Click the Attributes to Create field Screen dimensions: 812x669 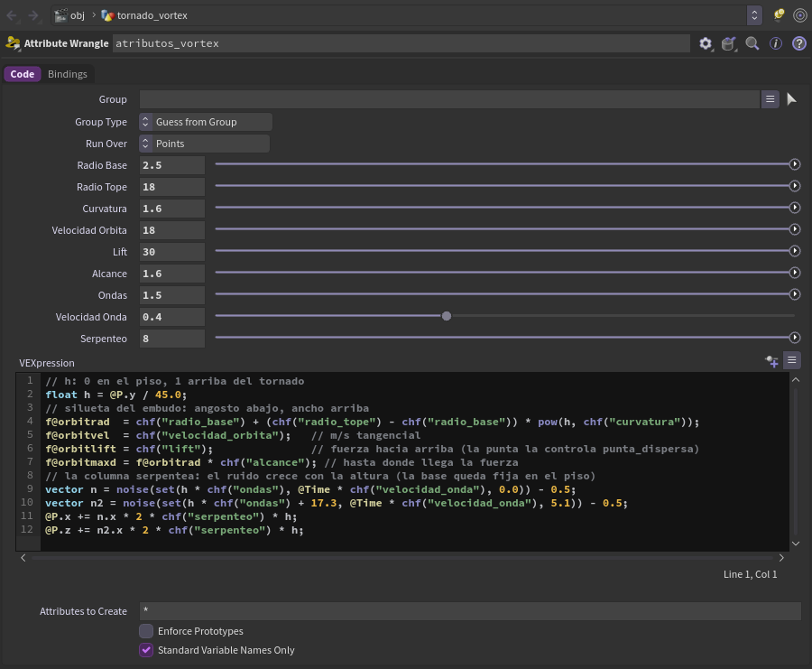coord(470,611)
